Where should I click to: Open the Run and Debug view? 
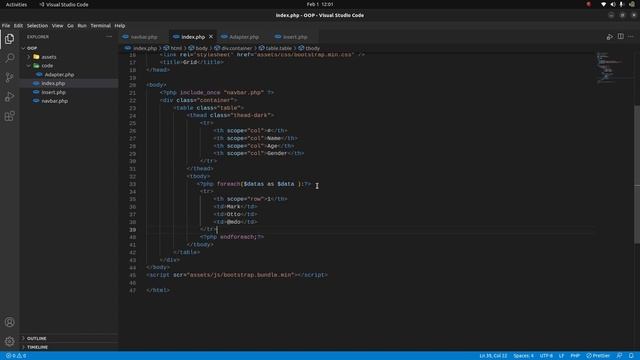pos(9,97)
